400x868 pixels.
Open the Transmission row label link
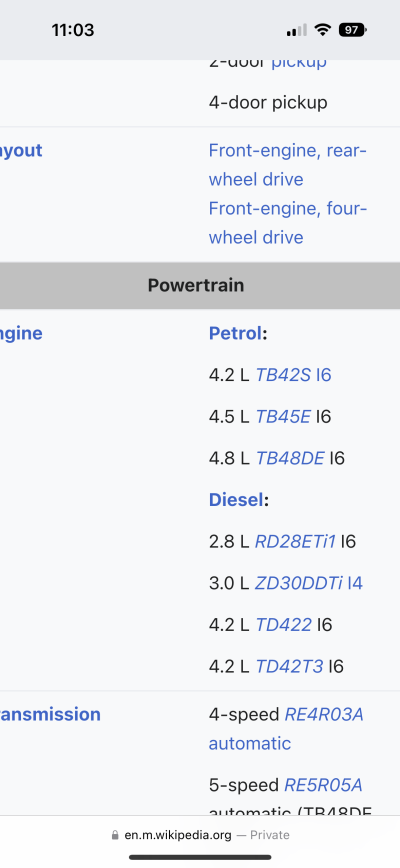(x=50, y=714)
